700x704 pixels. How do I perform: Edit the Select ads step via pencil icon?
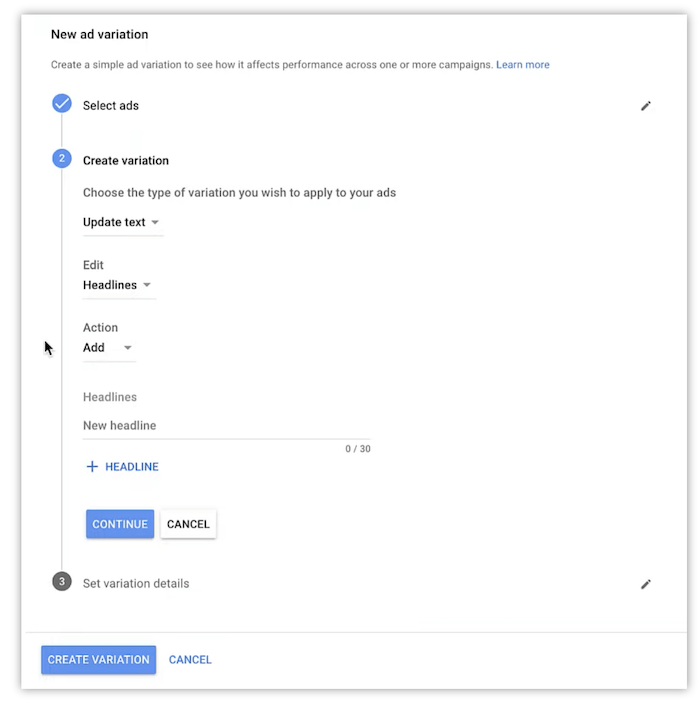click(x=646, y=105)
